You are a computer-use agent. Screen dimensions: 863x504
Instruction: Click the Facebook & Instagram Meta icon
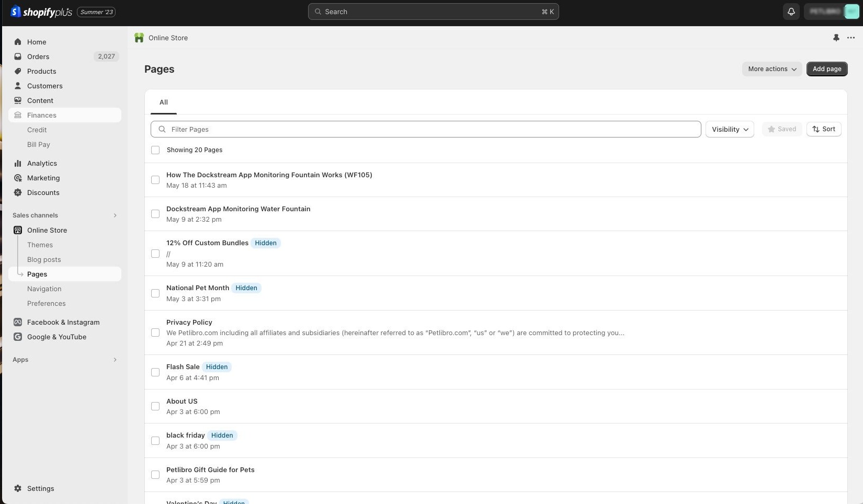coord(18,322)
